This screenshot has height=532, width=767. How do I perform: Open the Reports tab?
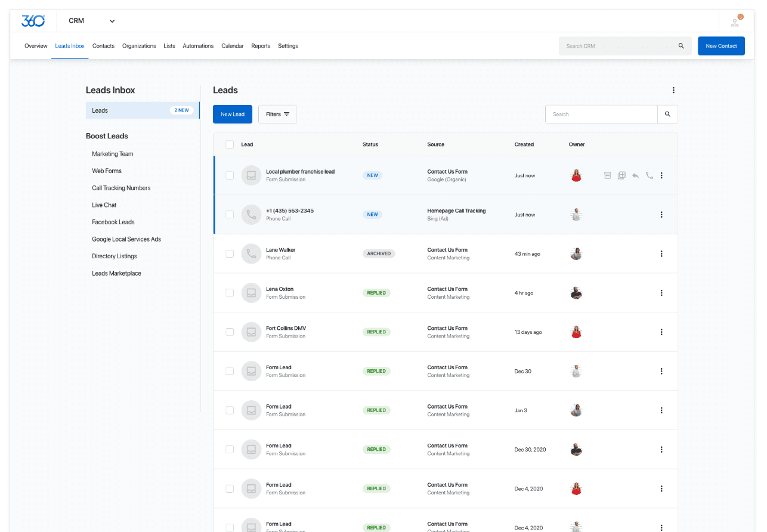tap(261, 46)
